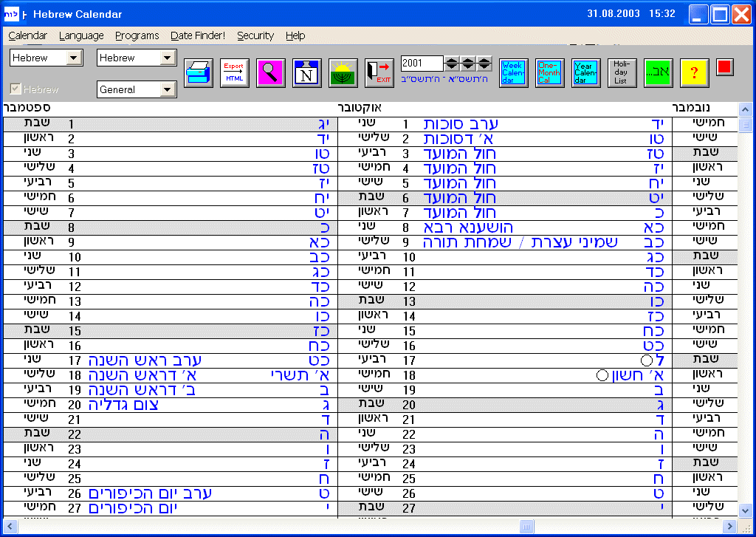Click the time 15:32 in title bar

(662, 14)
